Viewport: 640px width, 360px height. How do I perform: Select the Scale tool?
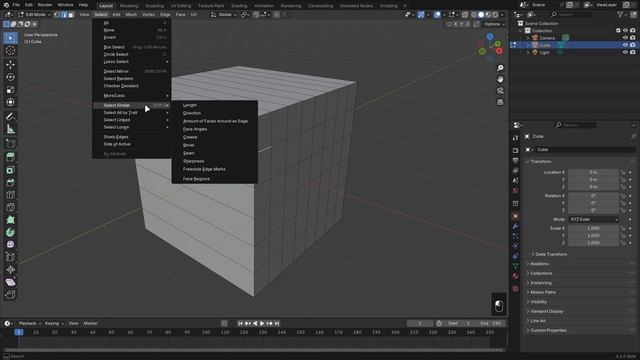10,90
